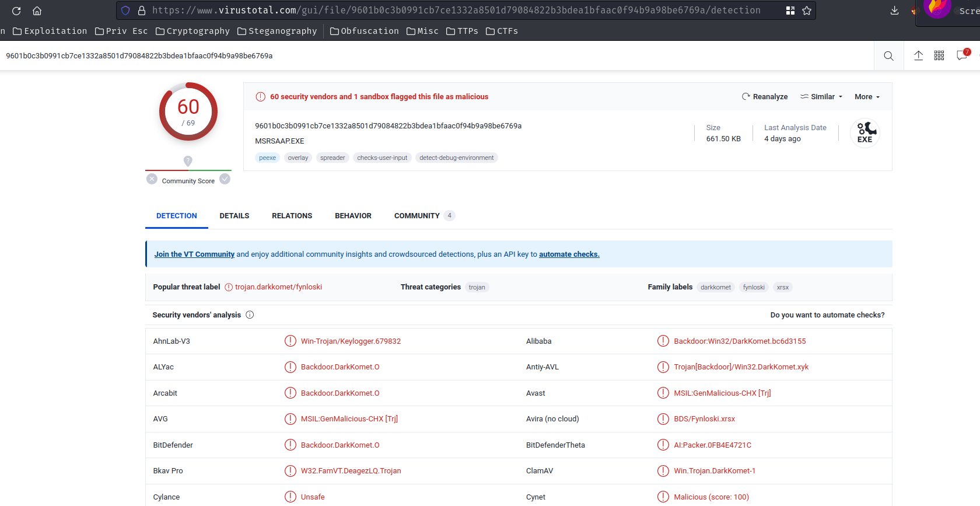Screen dimensions: 980x506
Task: Switch to the DETECTION tab
Action: click(177, 216)
